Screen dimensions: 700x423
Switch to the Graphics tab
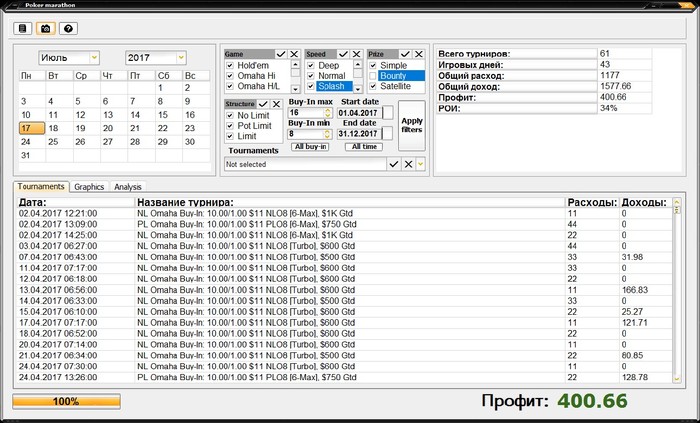[x=89, y=187]
